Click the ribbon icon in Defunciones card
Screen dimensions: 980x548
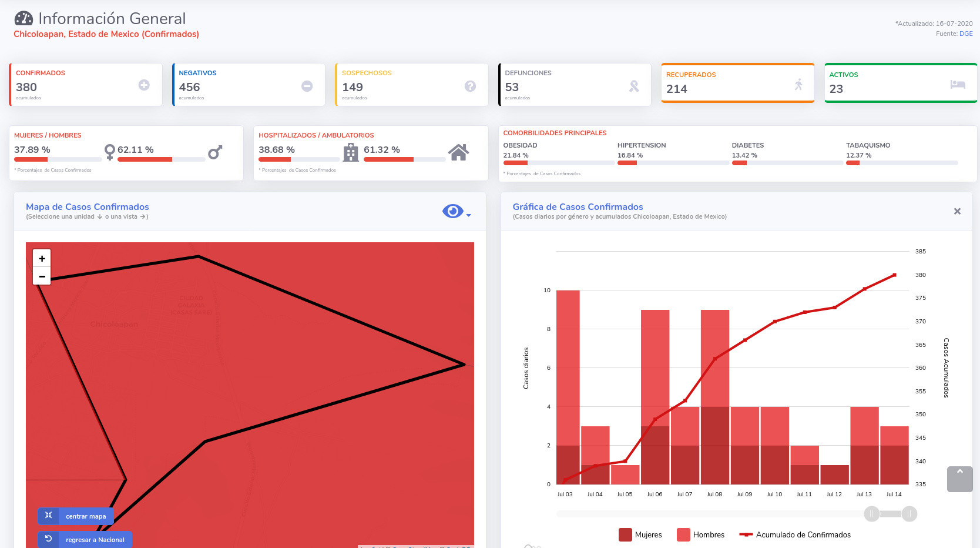click(x=634, y=86)
